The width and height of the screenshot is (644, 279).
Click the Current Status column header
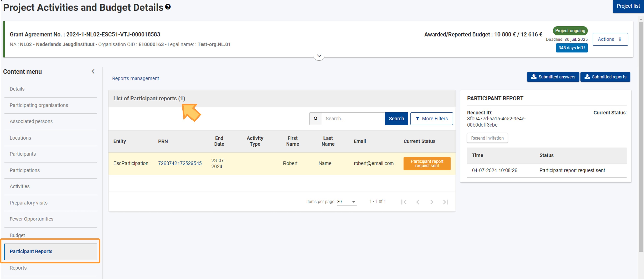[x=419, y=141]
